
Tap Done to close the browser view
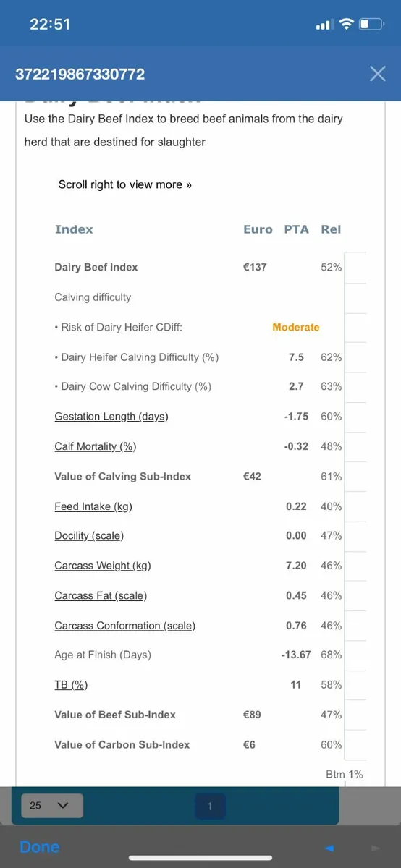click(x=40, y=847)
